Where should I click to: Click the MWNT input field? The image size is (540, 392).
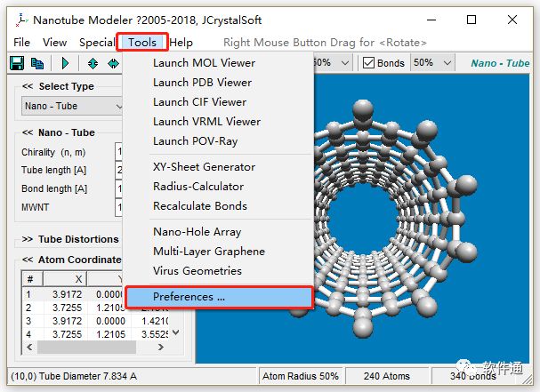[x=119, y=207]
